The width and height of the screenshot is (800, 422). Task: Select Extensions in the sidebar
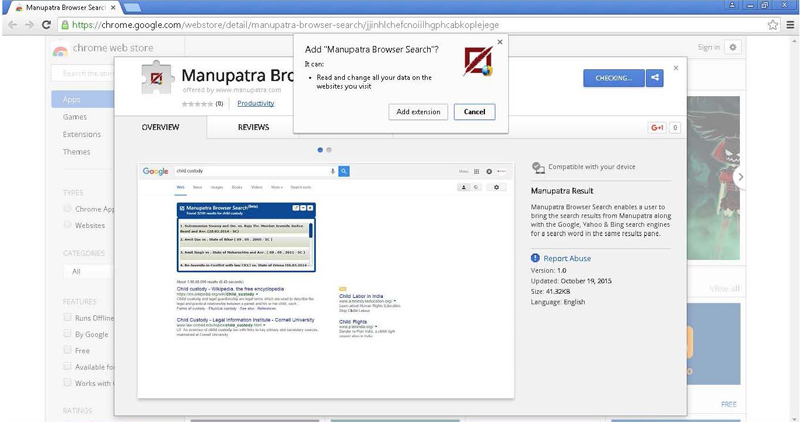tap(82, 134)
